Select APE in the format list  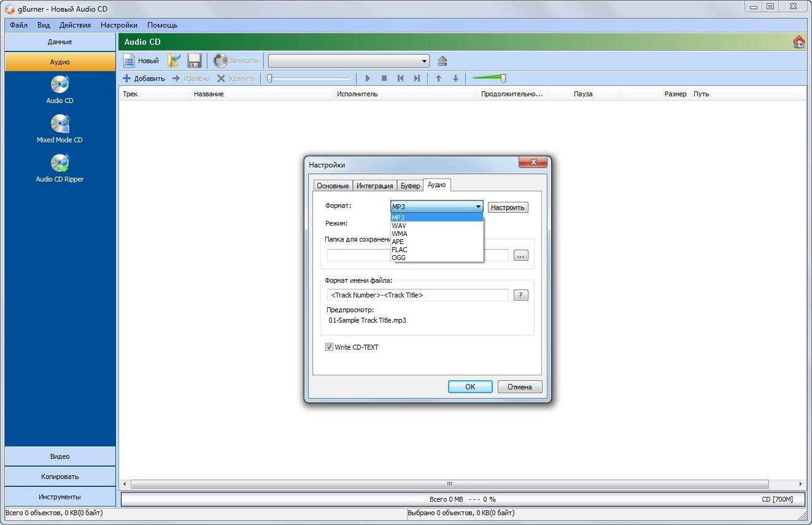[437, 242]
